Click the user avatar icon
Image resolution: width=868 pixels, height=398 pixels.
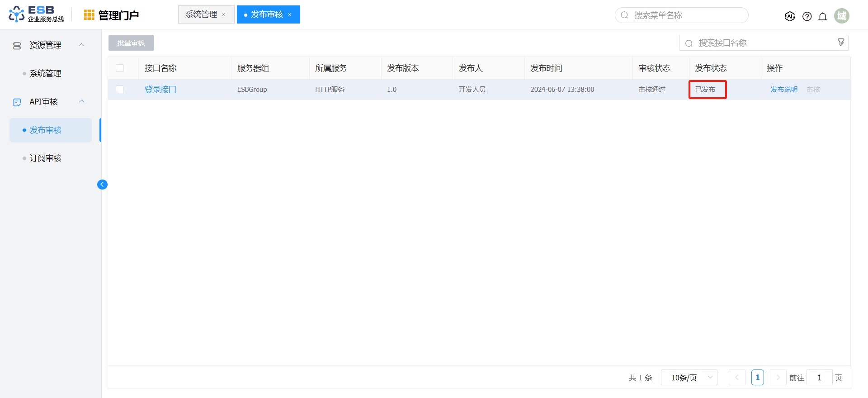[x=841, y=16]
